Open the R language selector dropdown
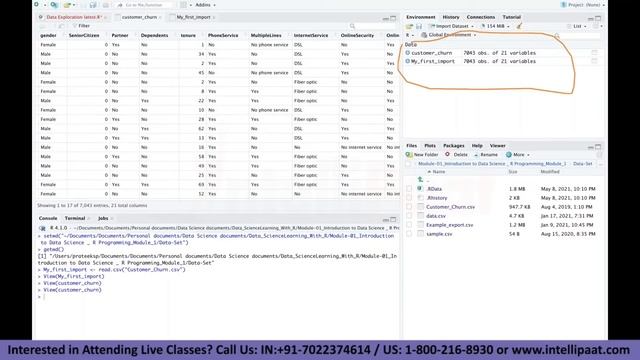This screenshot has width=640, height=360. [409, 35]
